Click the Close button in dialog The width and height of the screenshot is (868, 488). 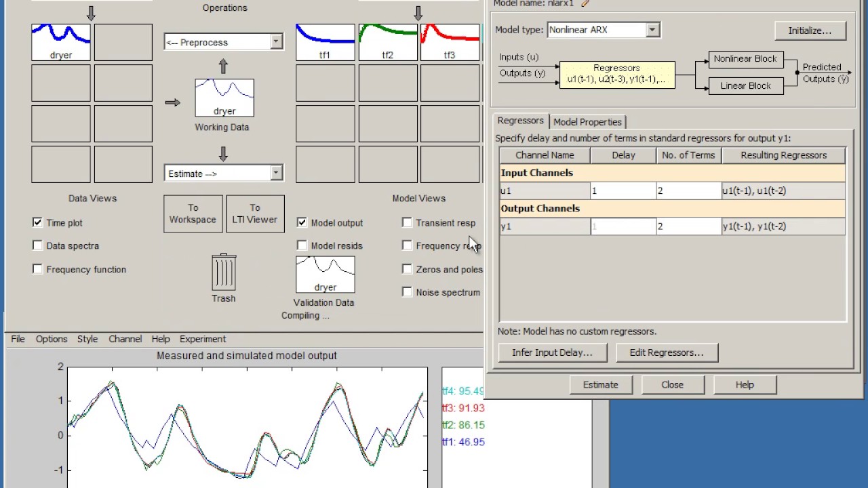(673, 384)
